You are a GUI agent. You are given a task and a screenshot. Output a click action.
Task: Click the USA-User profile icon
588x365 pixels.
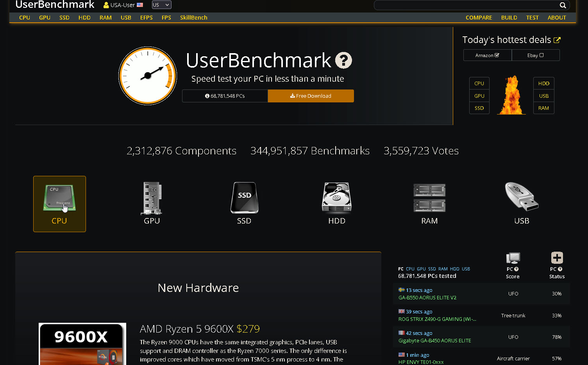[106, 5]
